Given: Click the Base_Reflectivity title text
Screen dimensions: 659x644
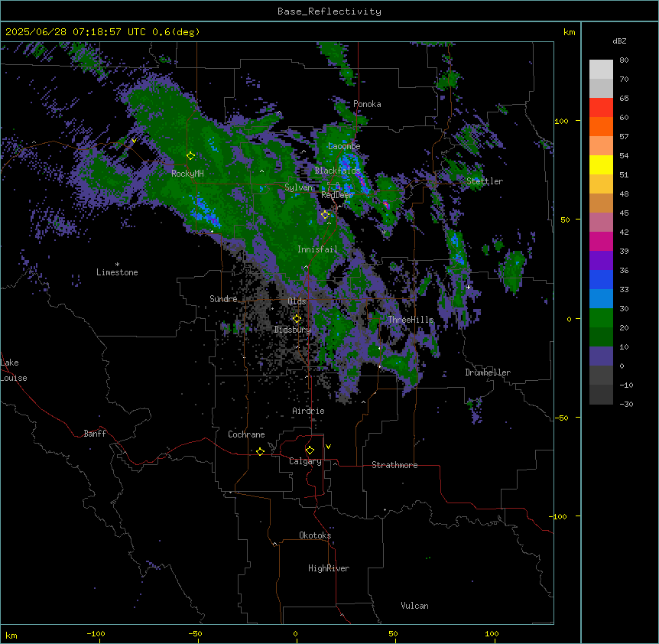Looking at the screenshot, I should (x=329, y=11).
